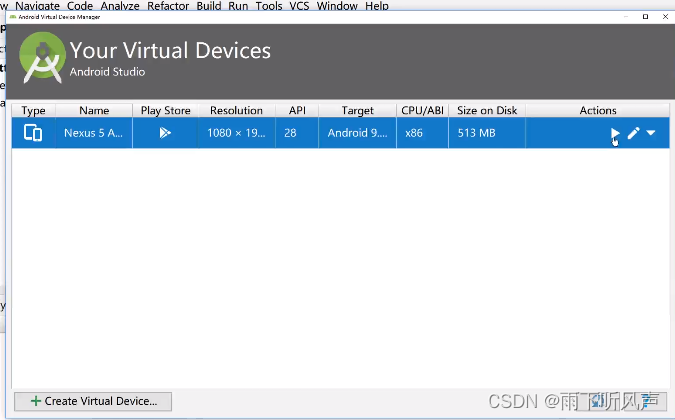The height and width of the screenshot is (420, 675).
Task: Select the Android 9... target cell
Action: coord(357,133)
